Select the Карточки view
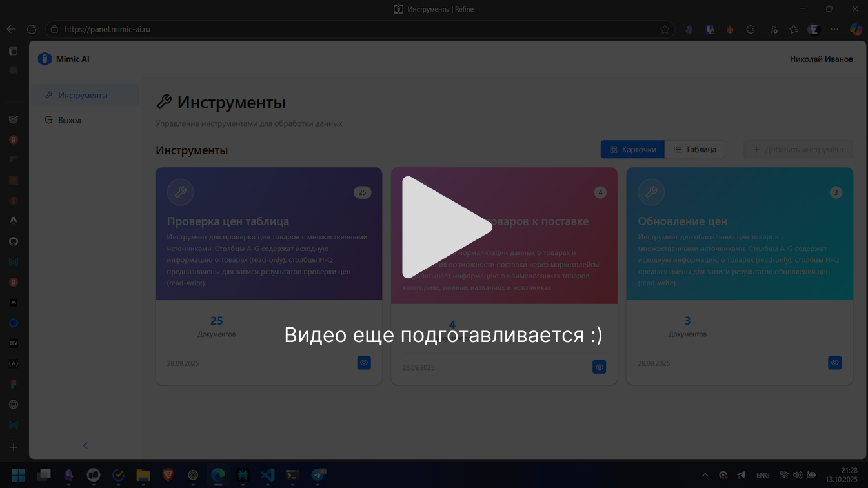Screen dimensions: 868x488 pyautogui.click(x=632, y=149)
